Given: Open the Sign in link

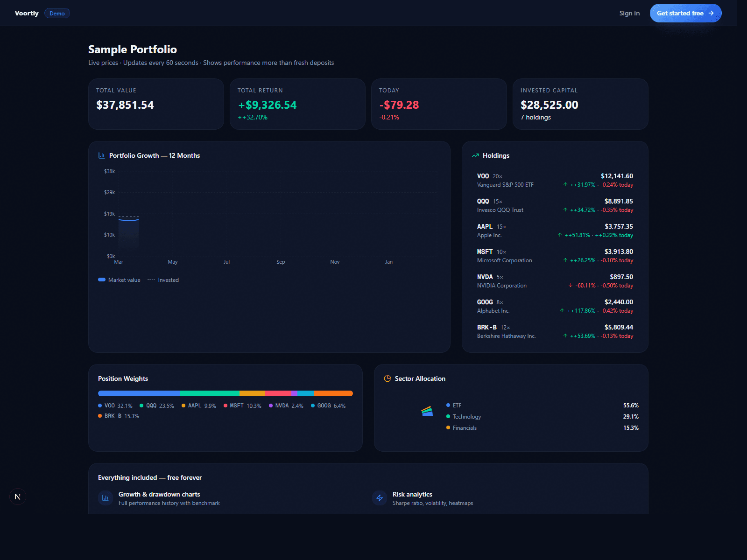Looking at the screenshot, I should tap(629, 13).
